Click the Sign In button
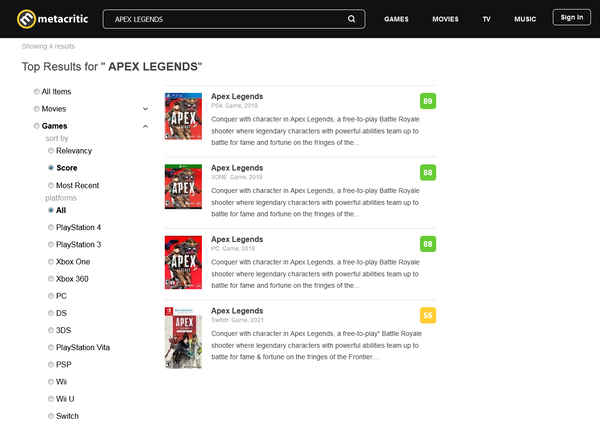 point(572,17)
